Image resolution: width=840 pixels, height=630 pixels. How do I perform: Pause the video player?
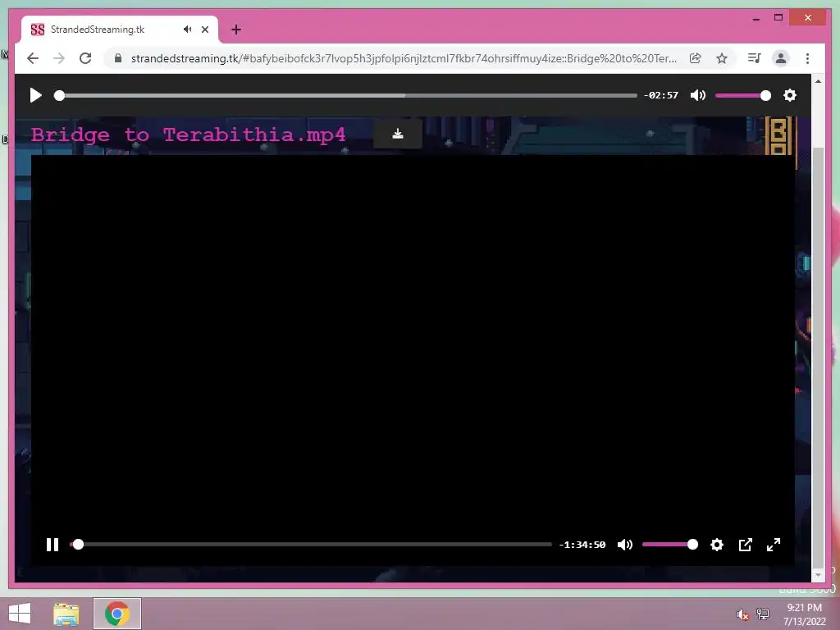(x=52, y=545)
